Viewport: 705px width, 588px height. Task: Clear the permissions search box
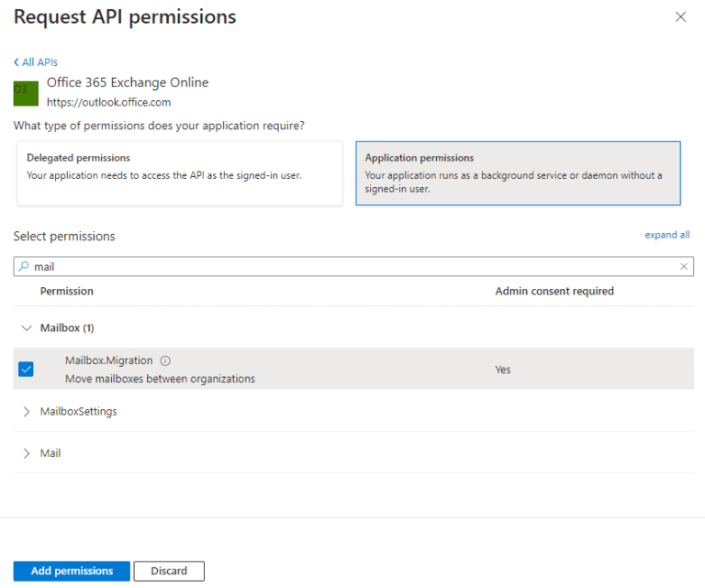tap(683, 266)
